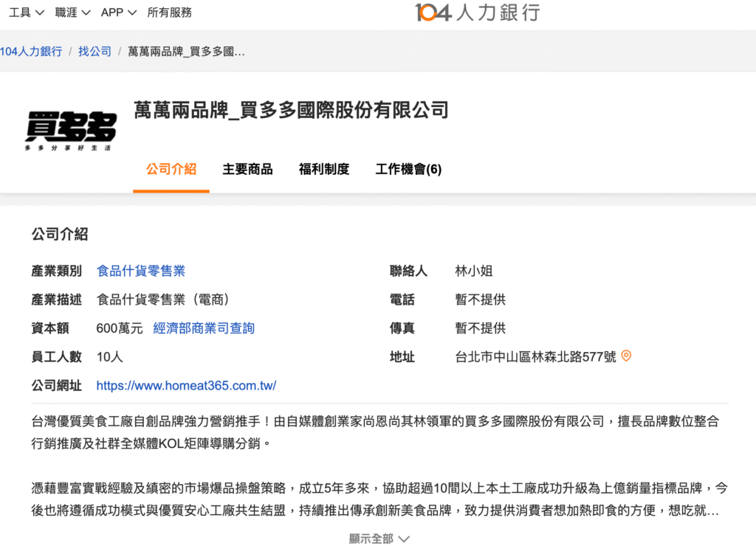Viewport: 756px width, 557px height.
Task: Open 經濟部商業司查詢 link
Action: pos(204,328)
